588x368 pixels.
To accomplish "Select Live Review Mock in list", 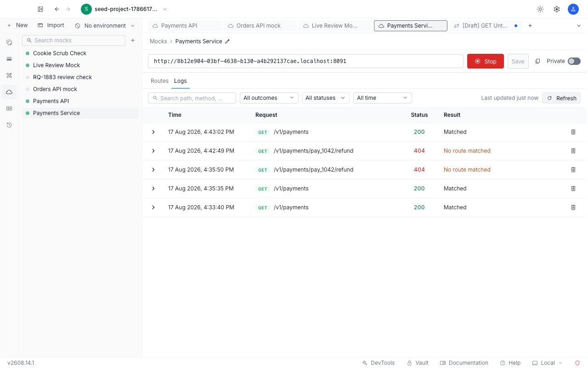I will pyautogui.click(x=80, y=65).
